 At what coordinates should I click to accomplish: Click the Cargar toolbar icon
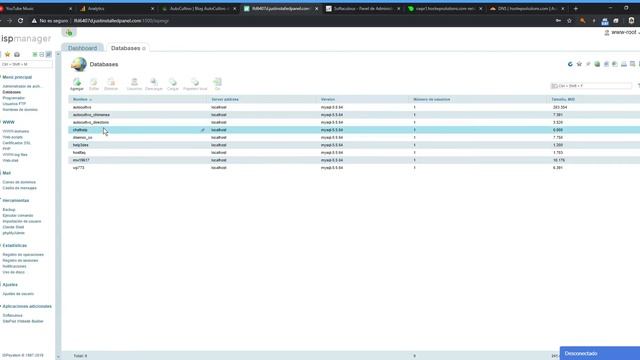[173, 84]
